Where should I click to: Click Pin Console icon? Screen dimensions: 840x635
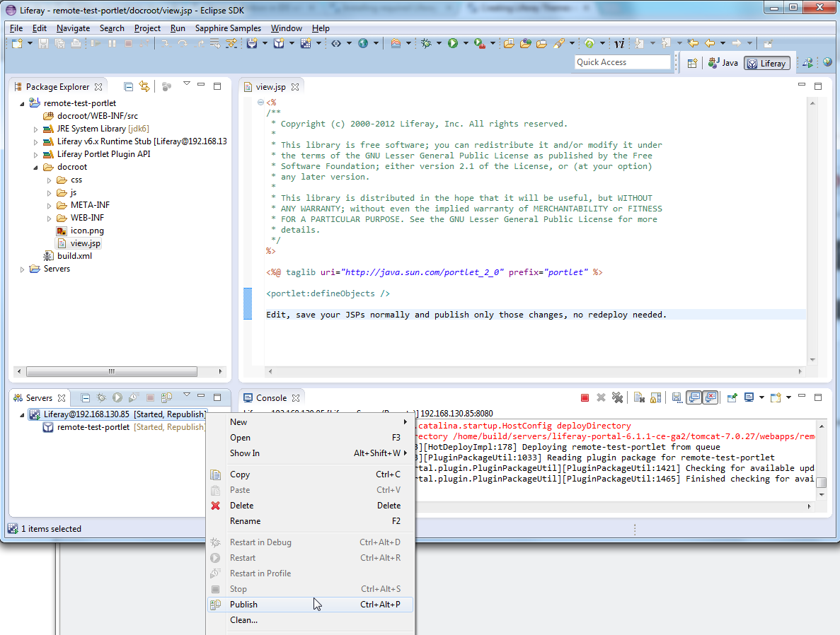pos(732,398)
